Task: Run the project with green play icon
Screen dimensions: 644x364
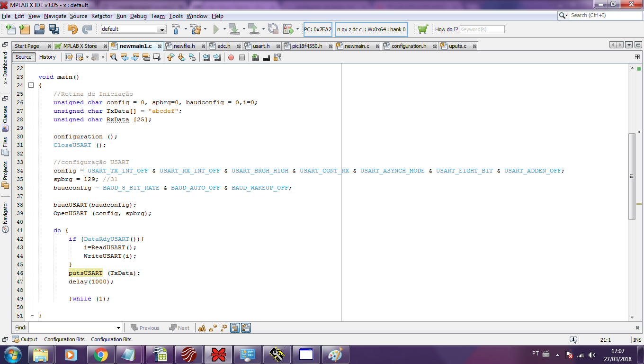Action: pyautogui.click(x=216, y=29)
